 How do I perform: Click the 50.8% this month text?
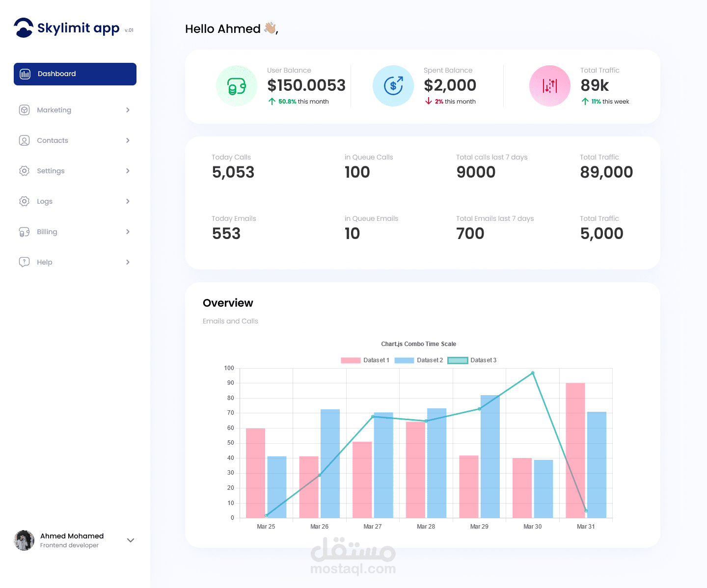coord(303,102)
